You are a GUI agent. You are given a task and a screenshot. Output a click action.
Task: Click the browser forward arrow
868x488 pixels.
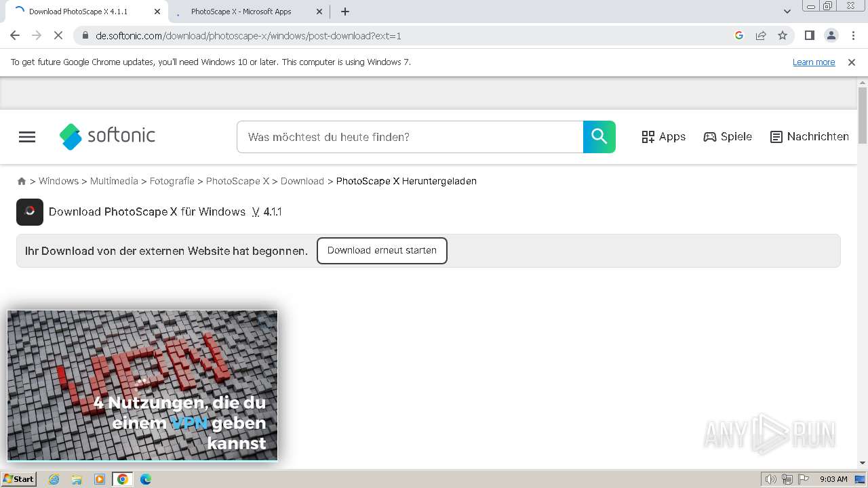pos(37,35)
